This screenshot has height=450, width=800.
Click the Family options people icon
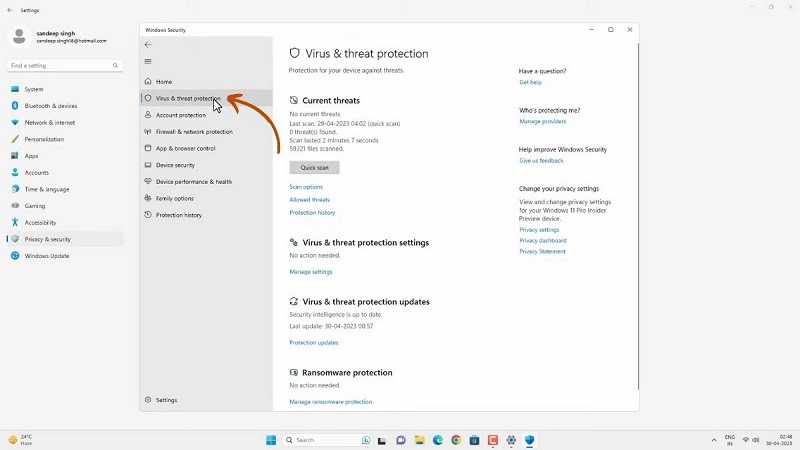click(x=148, y=198)
